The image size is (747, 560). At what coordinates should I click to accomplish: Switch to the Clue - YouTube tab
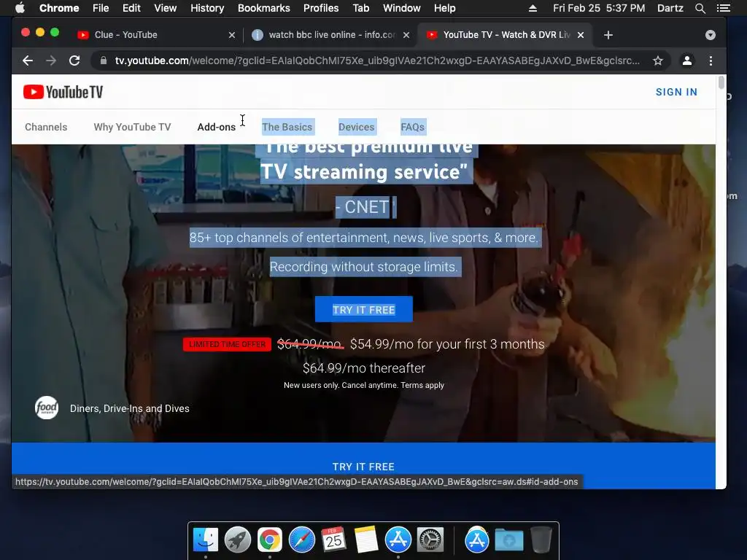click(x=158, y=35)
